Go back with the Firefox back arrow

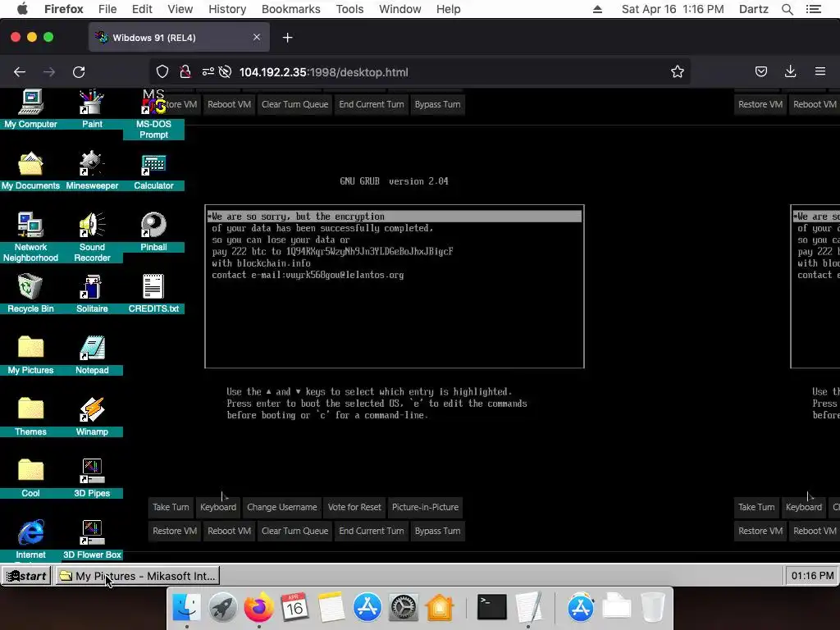click(x=20, y=72)
